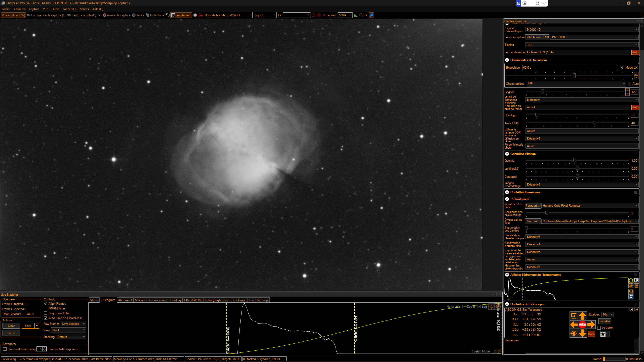Click the lightning auto-stretch icon in Live Stacking histogram

click(492, 307)
